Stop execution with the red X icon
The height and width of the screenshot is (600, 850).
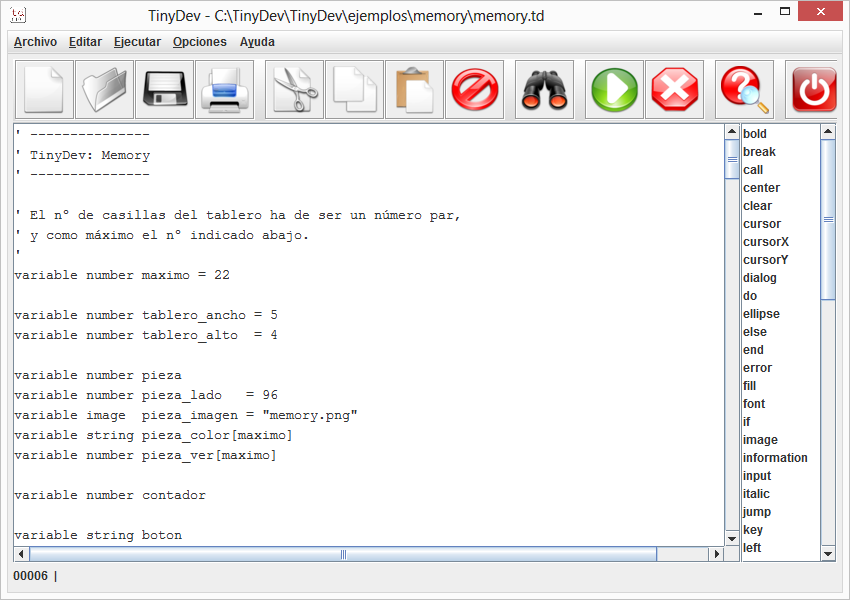click(x=674, y=89)
